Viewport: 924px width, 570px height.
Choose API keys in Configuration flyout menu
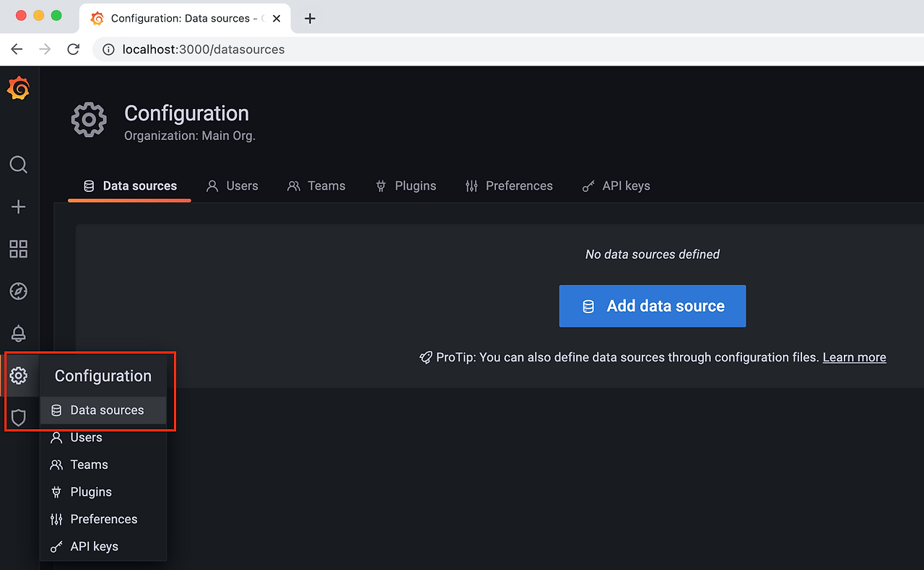tap(103, 547)
